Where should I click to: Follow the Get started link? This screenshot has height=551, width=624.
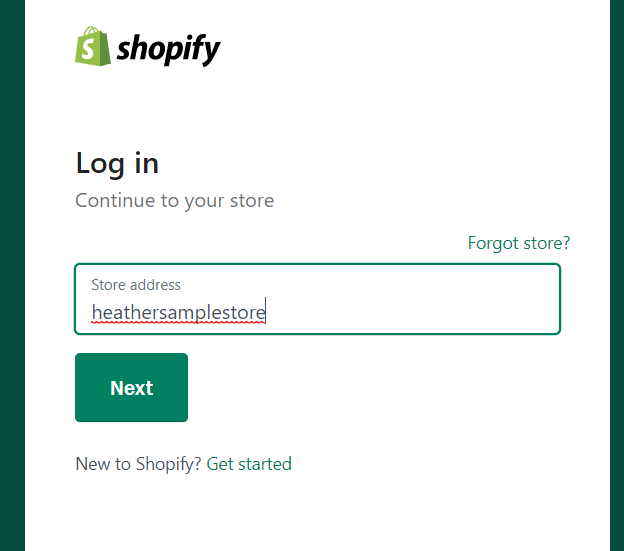tap(249, 464)
